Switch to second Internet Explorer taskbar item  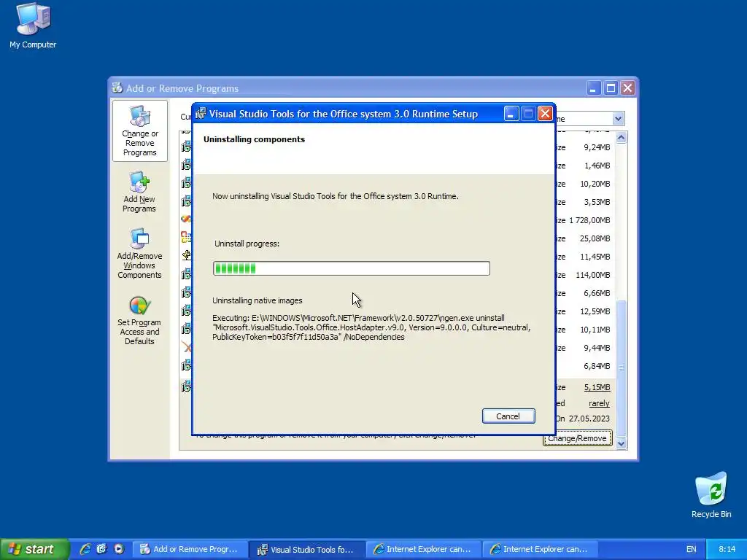pyautogui.click(x=541, y=549)
